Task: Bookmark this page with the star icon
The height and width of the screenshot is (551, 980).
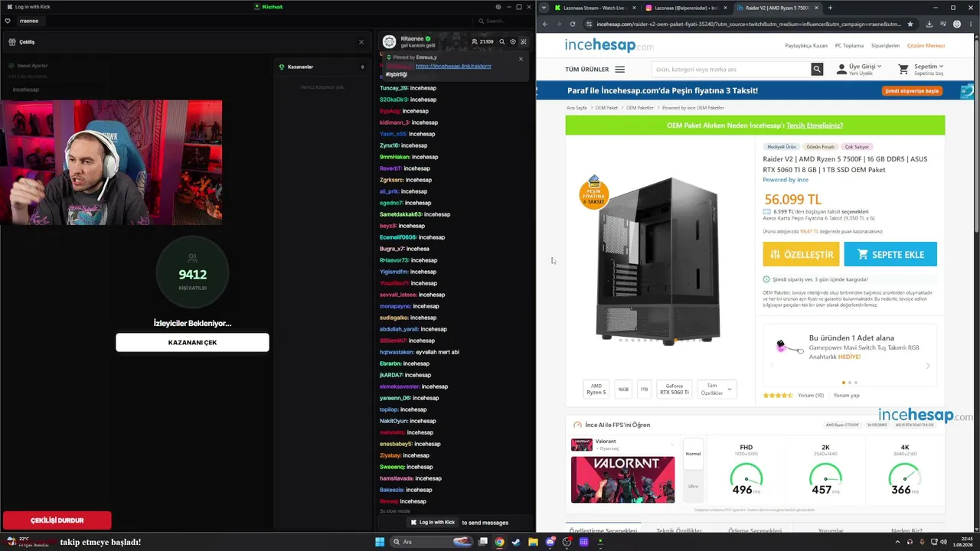Action: coord(910,24)
